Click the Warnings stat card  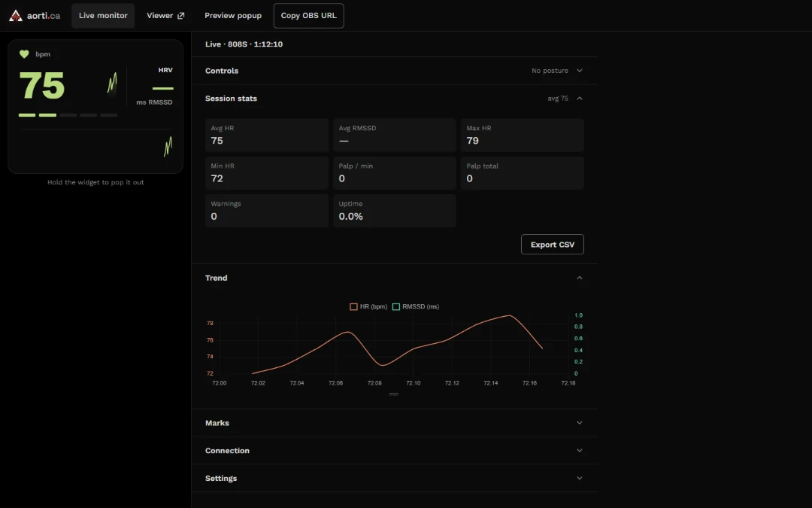pyautogui.click(x=267, y=211)
